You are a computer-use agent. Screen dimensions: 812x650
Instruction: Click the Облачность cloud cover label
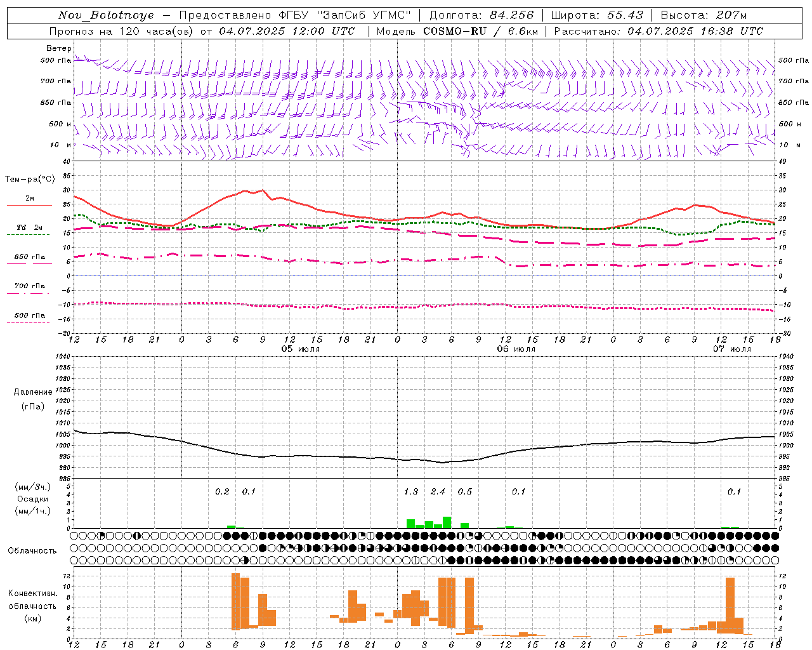[x=32, y=551]
